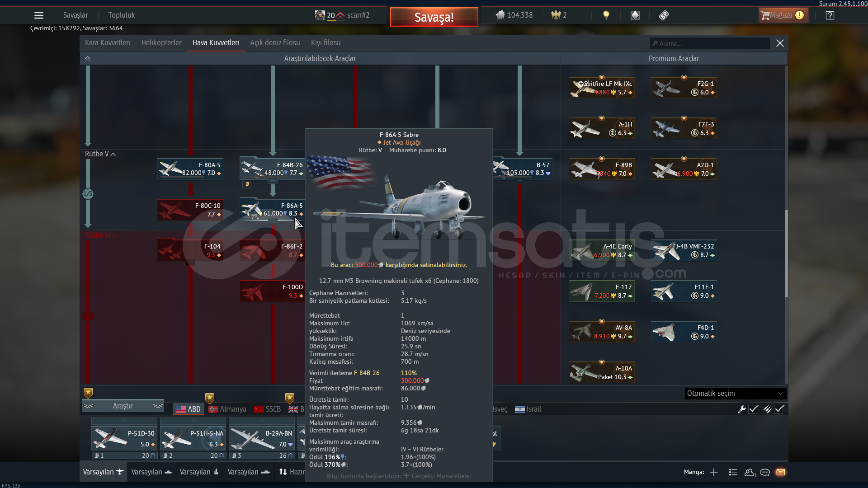Add squad member with plus icon

[x=714, y=472]
